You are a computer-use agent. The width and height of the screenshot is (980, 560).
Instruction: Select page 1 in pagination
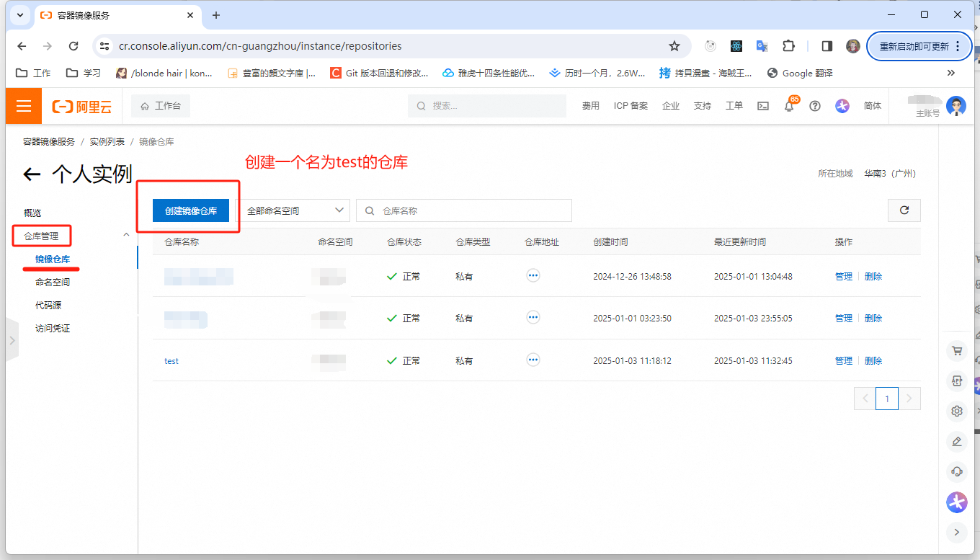point(887,399)
